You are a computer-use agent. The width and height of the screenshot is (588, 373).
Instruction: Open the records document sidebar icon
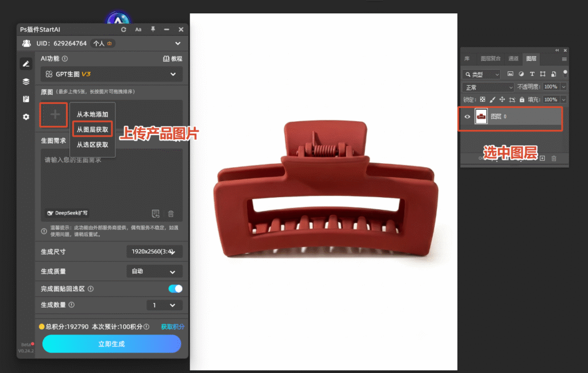[x=26, y=99]
